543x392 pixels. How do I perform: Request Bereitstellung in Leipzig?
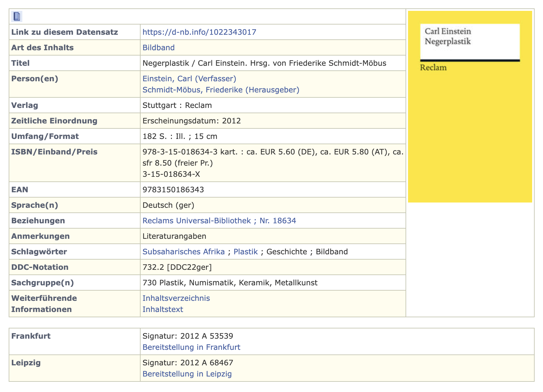click(187, 374)
